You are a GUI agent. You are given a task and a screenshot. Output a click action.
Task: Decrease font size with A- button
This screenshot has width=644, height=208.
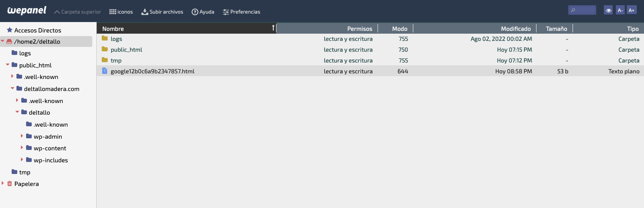coord(620,10)
